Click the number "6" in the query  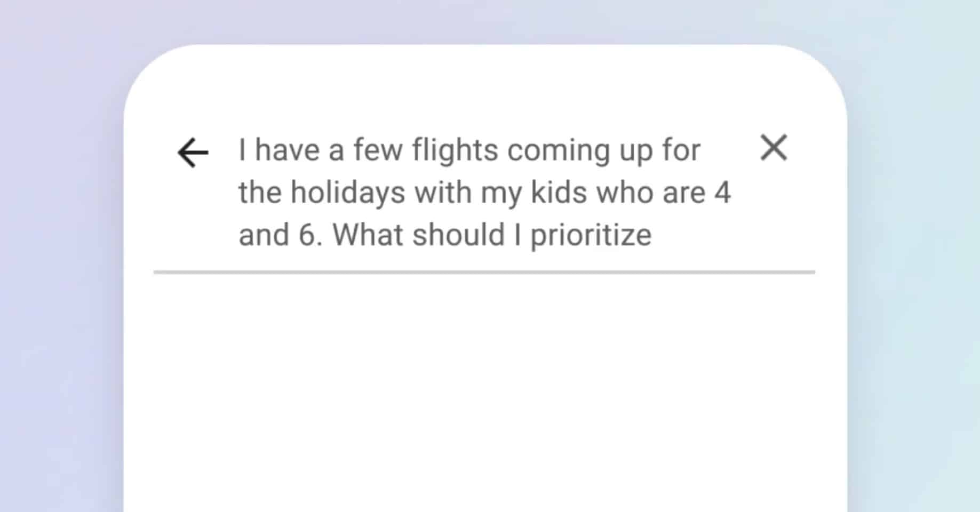[308, 235]
